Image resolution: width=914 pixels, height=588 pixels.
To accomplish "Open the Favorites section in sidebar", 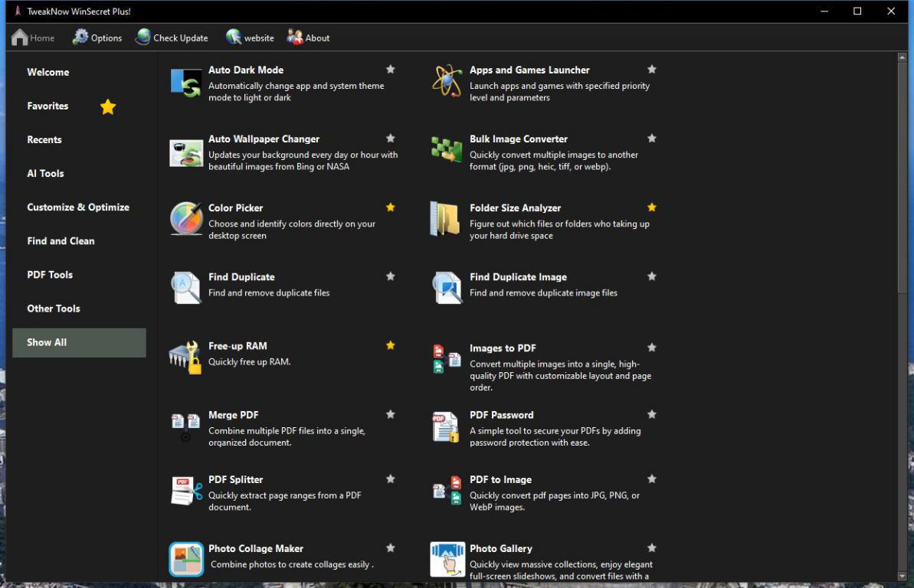I will [48, 106].
